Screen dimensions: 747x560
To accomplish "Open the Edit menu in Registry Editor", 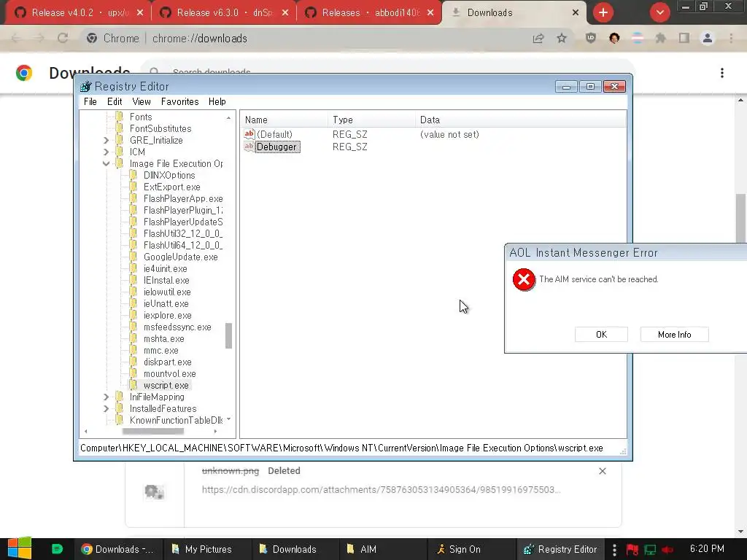I will [115, 101].
